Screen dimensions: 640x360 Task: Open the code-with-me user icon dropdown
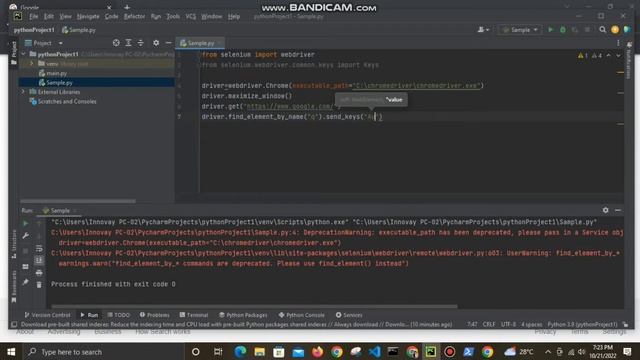483,30
